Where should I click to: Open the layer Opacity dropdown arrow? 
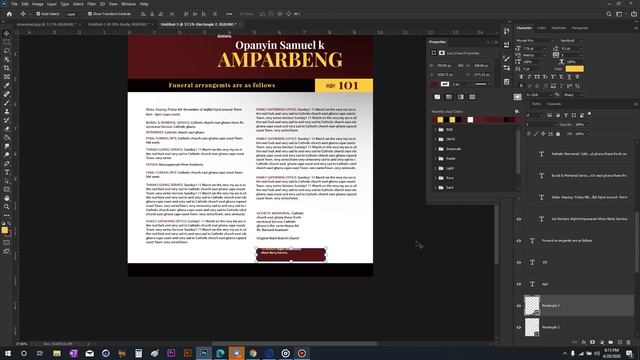pos(589,124)
